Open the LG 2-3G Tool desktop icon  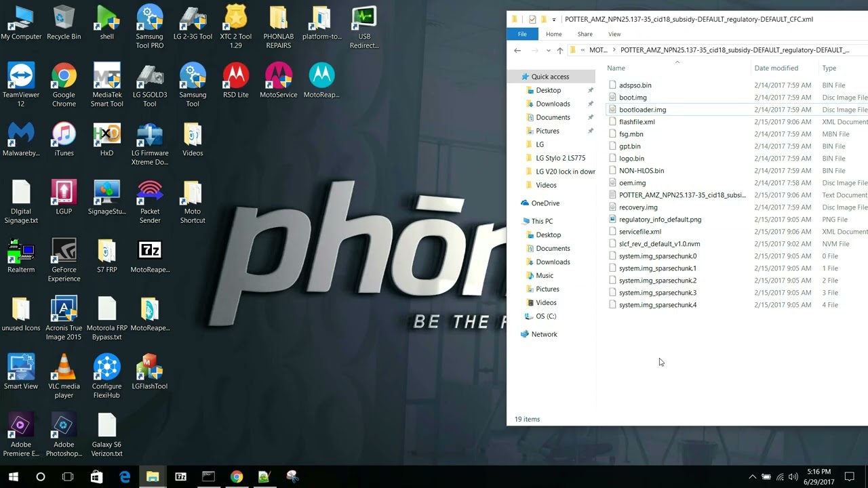coord(193,22)
